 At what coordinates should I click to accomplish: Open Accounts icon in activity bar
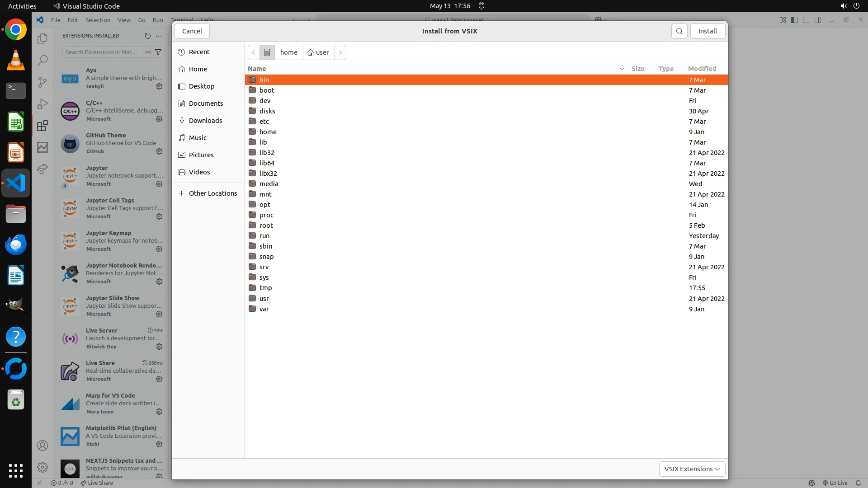42,446
